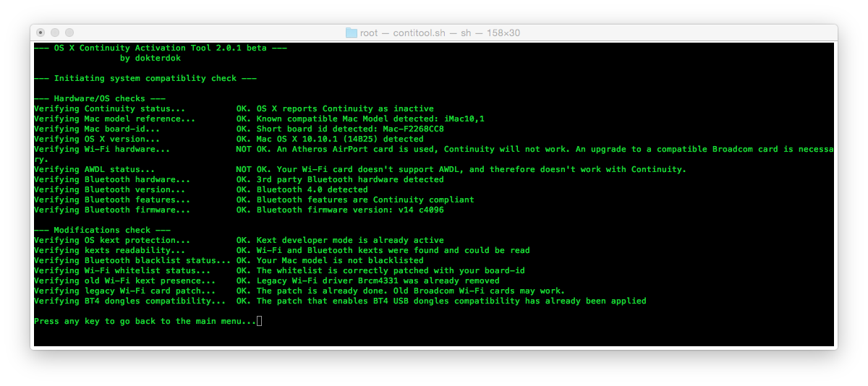Click 'Verifying Bluetooth firmware...' text
Screen dimensions: 868x386
(x=112, y=210)
